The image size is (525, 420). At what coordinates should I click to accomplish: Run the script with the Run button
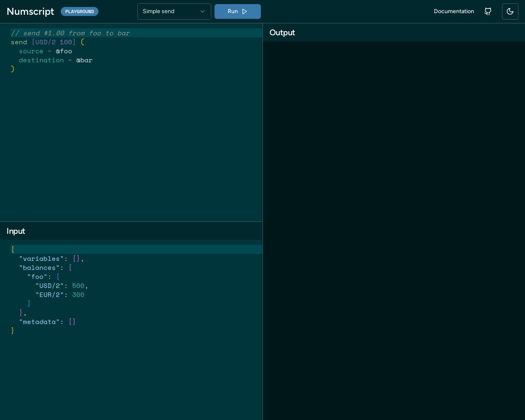237,11
